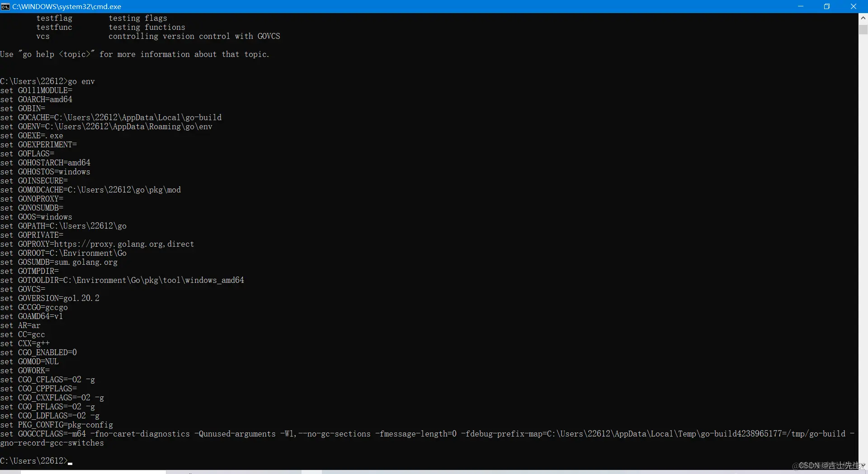Click the GOTOOLDIR windows_amd64 line

[122, 280]
